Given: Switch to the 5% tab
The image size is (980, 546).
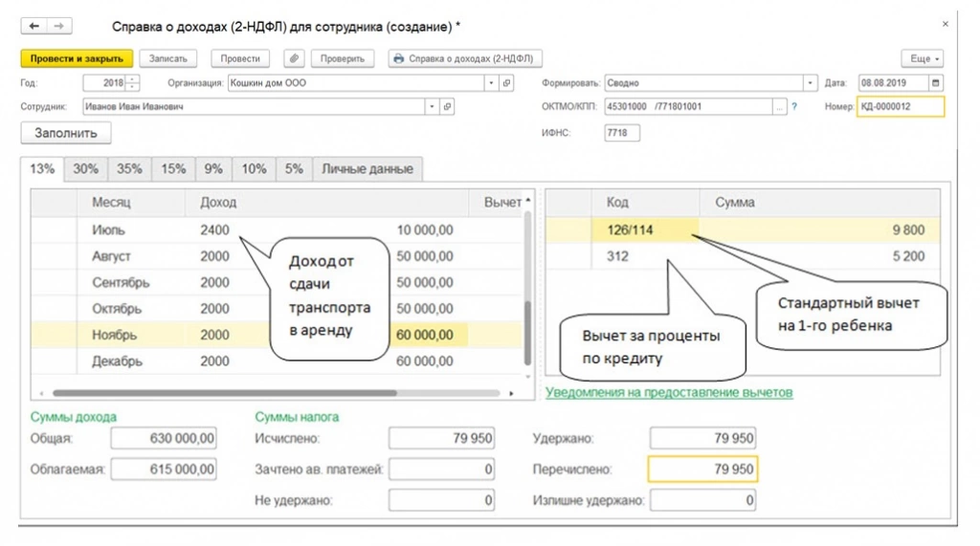Looking at the screenshot, I should [x=294, y=168].
